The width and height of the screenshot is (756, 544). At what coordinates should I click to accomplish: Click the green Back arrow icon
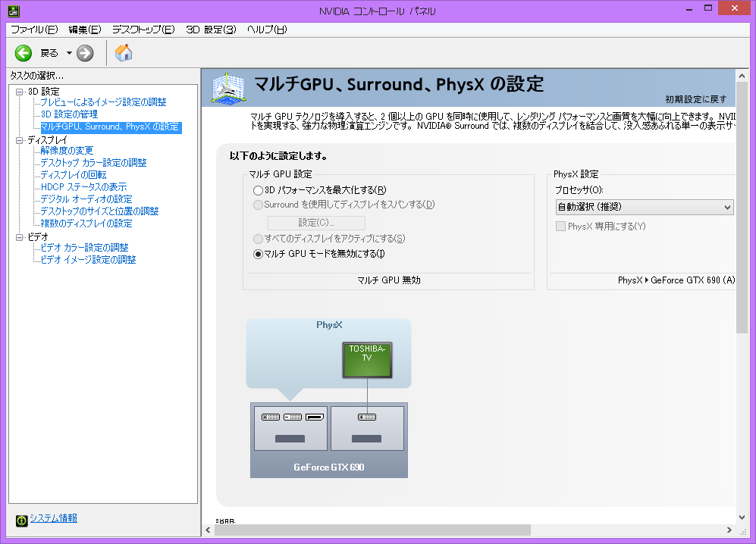click(x=24, y=53)
